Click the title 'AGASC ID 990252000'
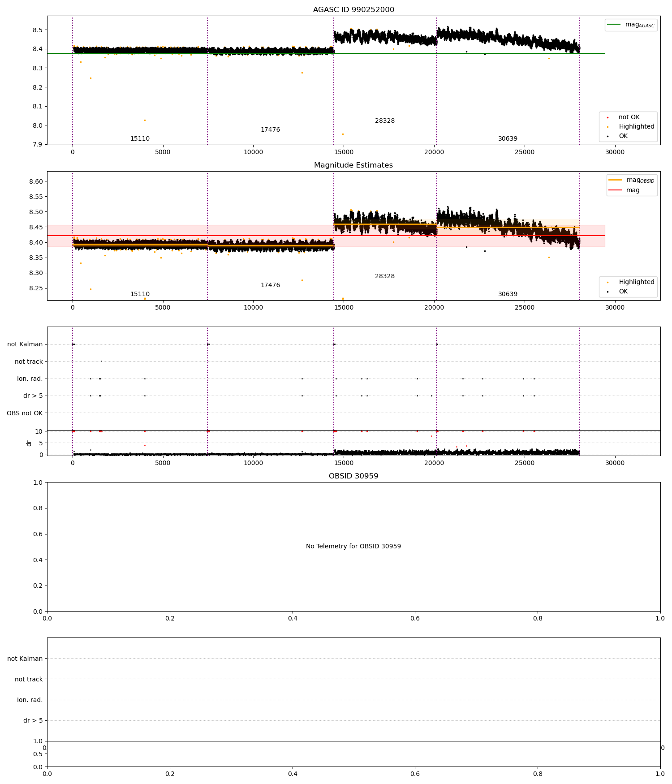Screen dimensions: 672x784 click(353, 10)
